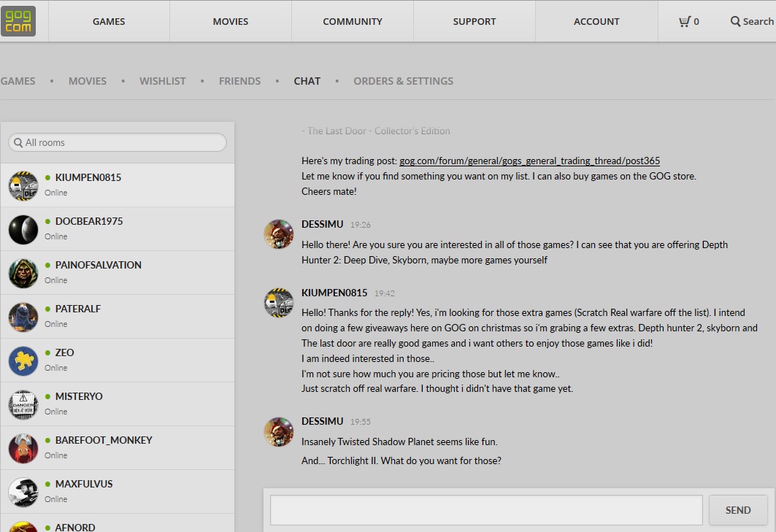Open the MOVIES top menu
The width and height of the screenshot is (776, 532).
tap(231, 21)
